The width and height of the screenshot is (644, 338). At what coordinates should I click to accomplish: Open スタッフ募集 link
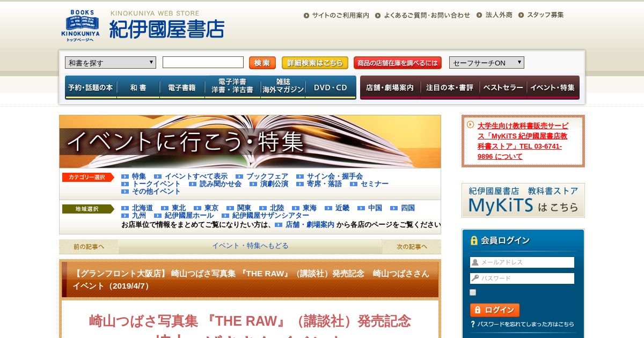click(x=545, y=15)
